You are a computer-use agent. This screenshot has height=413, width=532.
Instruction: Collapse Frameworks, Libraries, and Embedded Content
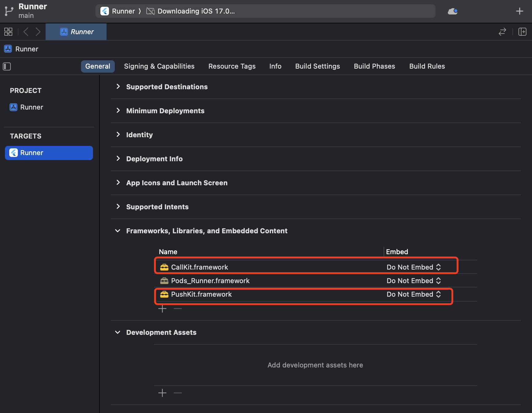click(118, 231)
